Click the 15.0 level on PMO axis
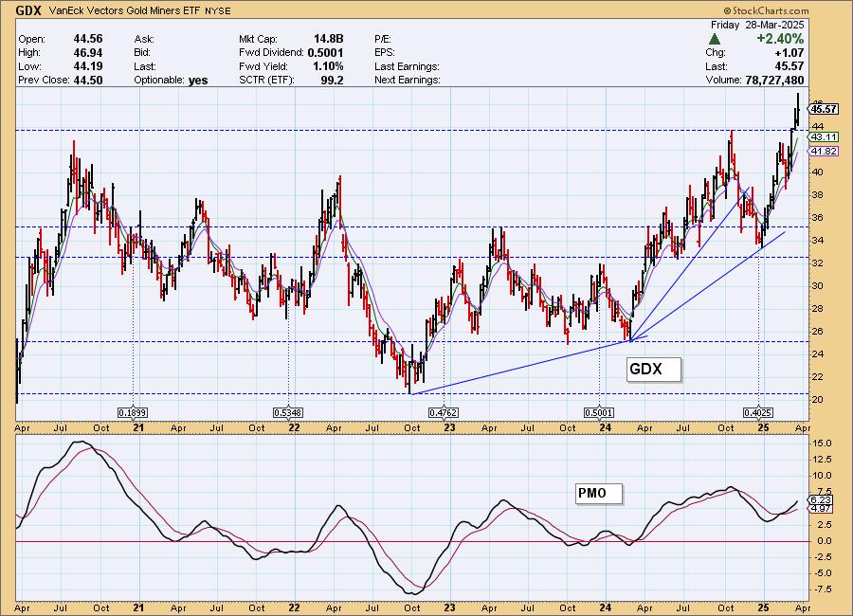The width and height of the screenshot is (853, 616). tap(822, 444)
